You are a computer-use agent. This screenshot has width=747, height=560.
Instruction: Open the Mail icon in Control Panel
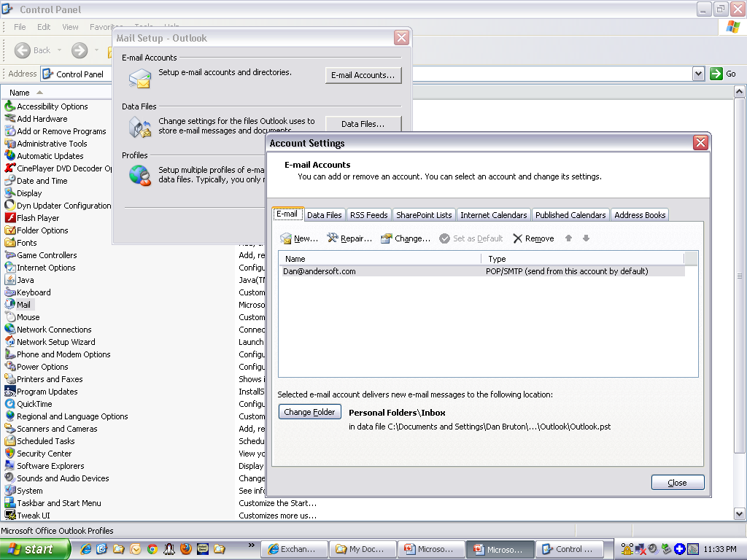pos(10,305)
